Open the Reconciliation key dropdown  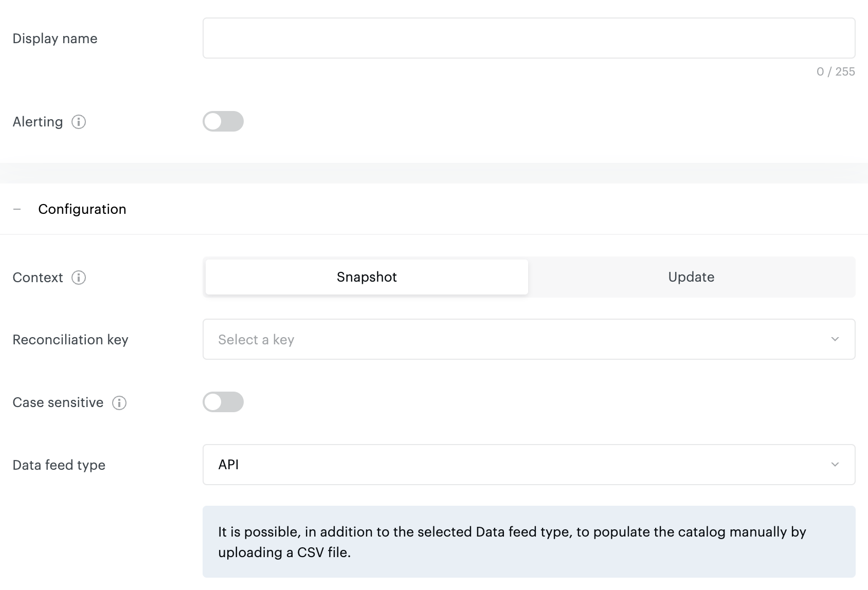[x=529, y=339]
